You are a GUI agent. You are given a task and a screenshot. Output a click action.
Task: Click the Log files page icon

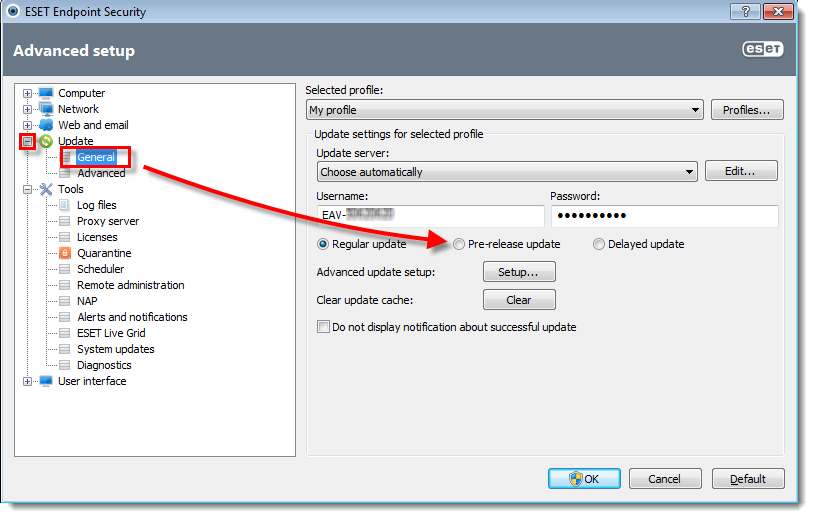click(65, 205)
